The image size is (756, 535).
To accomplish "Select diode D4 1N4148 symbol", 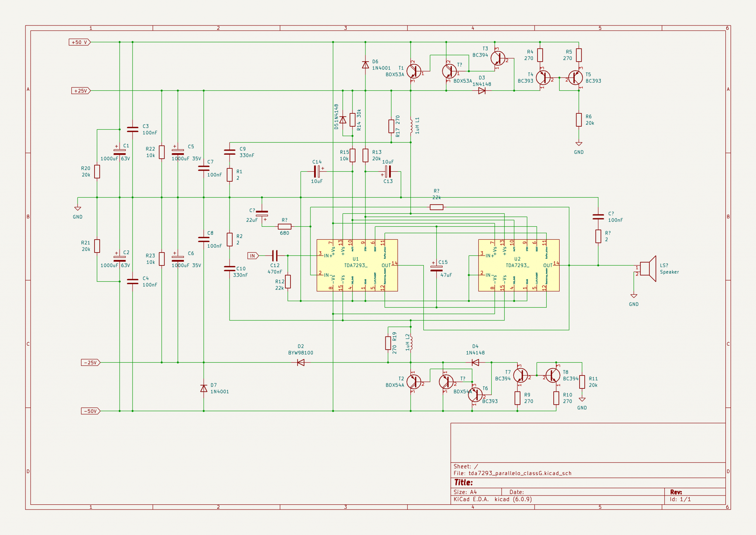I will [x=475, y=363].
